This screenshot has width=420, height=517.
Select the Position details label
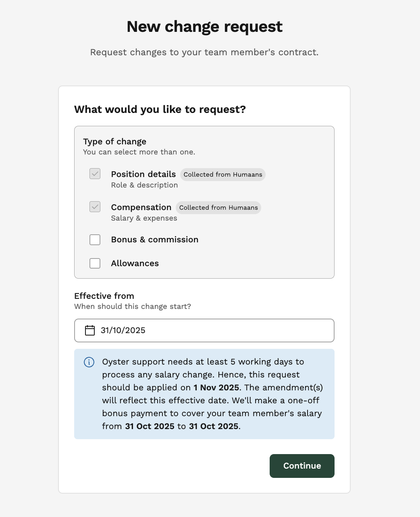pos(143,174)
